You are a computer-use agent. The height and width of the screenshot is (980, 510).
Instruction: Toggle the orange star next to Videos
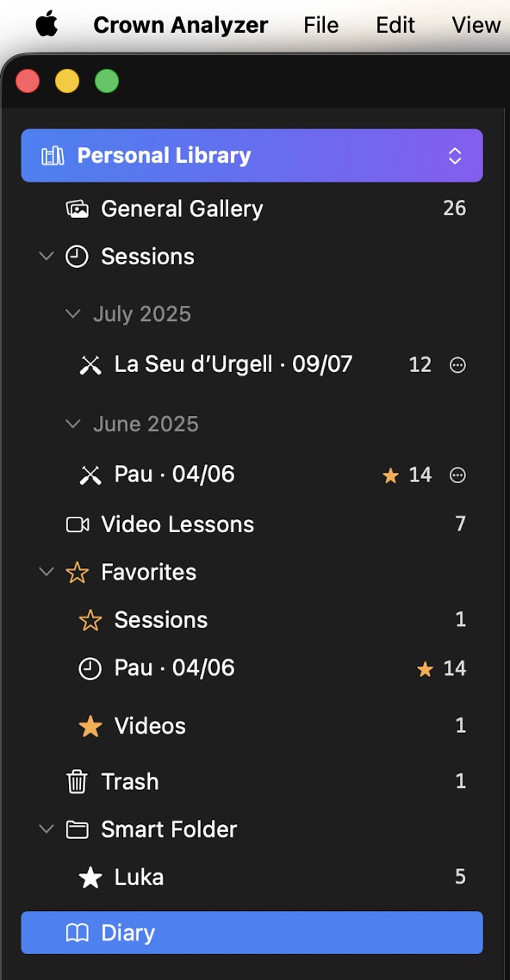click(90, 726)
